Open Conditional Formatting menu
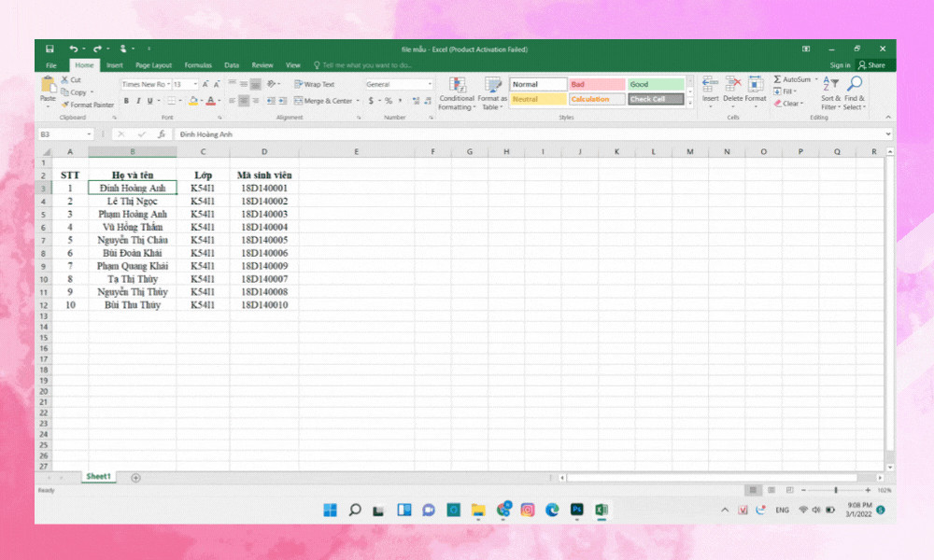Image resolution: width=934 pixels, height=560 pixels. click(x=457, y=93)
